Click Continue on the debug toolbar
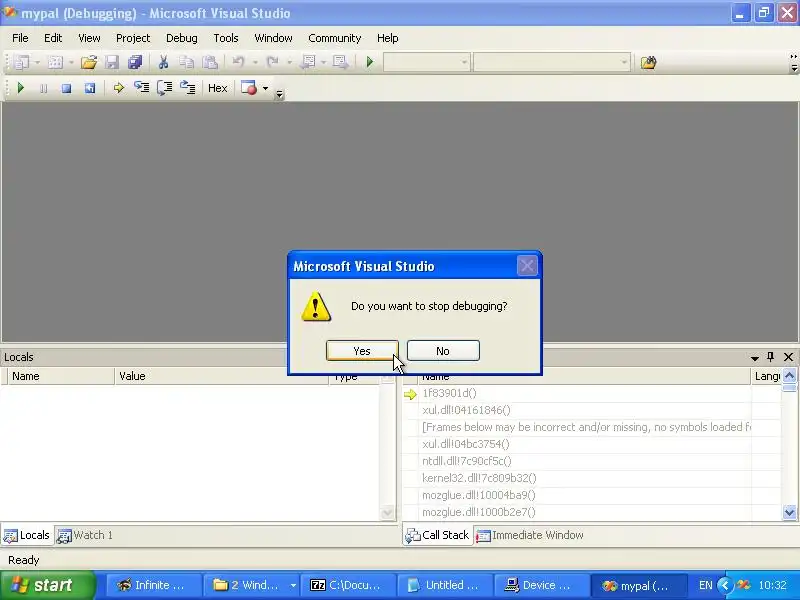 (x=20, y=88)
